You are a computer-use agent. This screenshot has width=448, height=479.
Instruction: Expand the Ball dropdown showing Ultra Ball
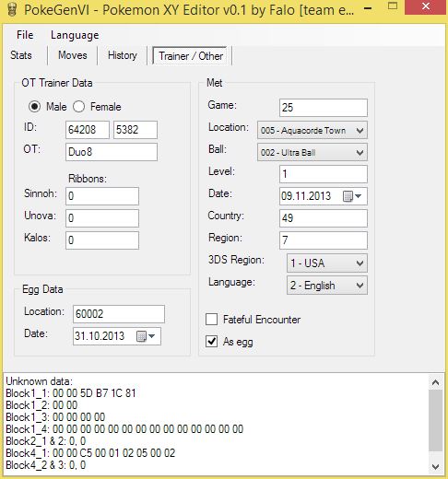(x=312, y=153)
